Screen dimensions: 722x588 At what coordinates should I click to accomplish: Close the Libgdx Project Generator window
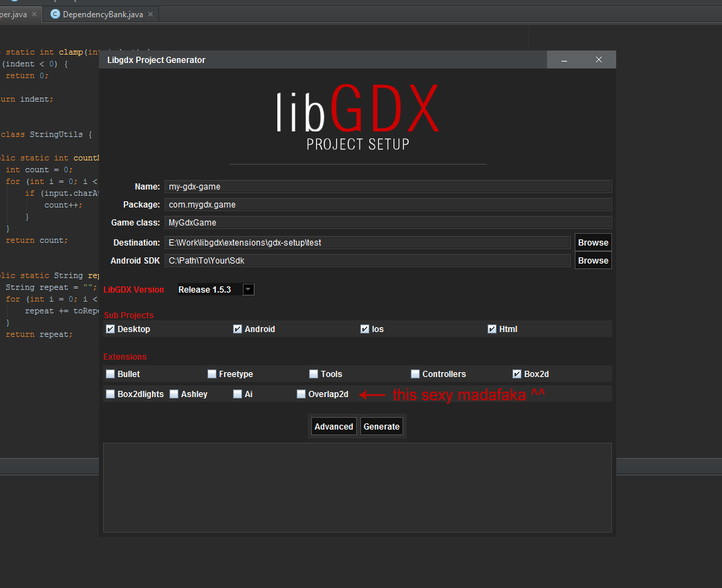599,60
